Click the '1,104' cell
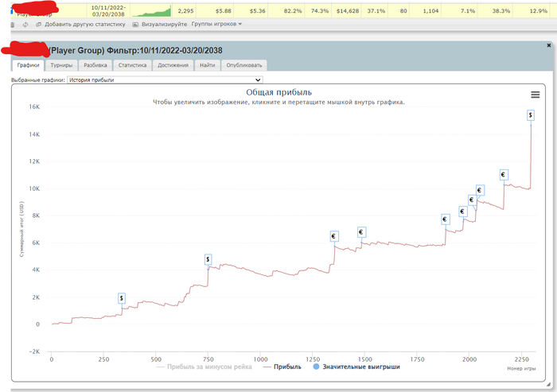Screen dimensions: 557x392 click(x=430, y=11)
